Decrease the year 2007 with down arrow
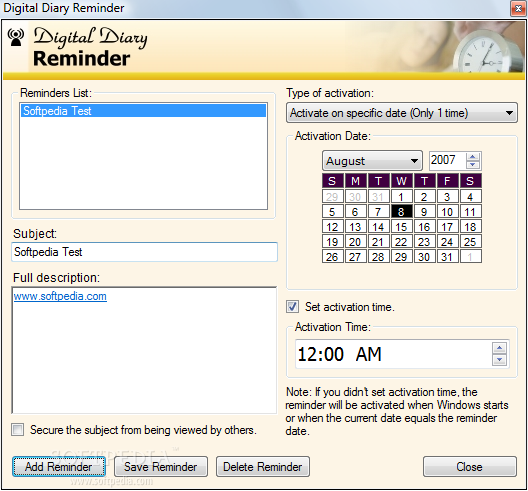The height and width of the screenshot is (491, 528). coord(472,164)
